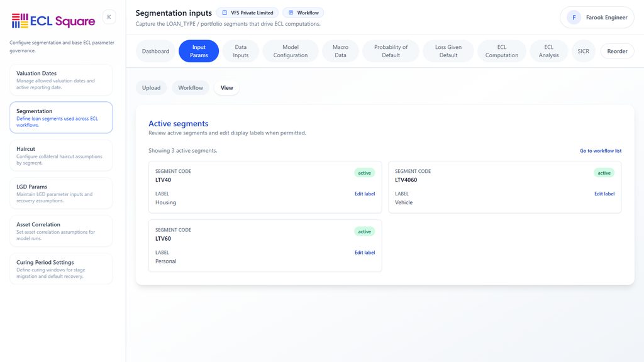The height and width of the screenshot is (362, 644).
Task: Click the Workflow chip label in header
Action: pyautogui.click(x=308, y=13)
